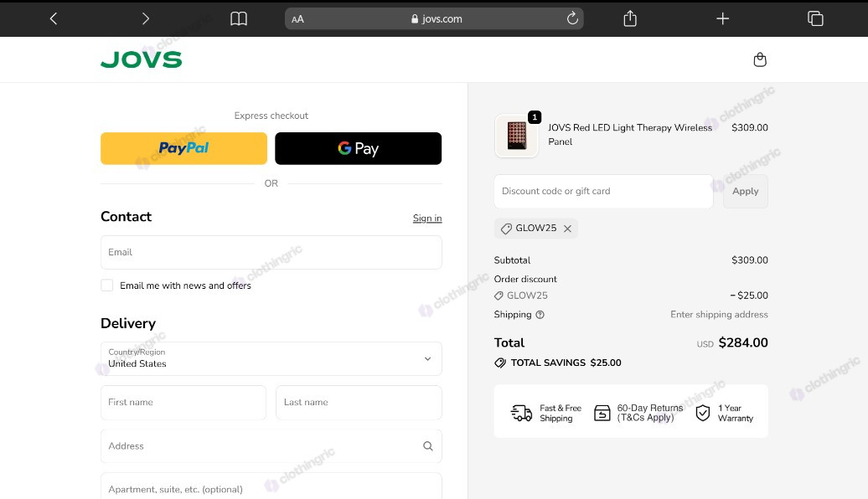Open the Country/Region dropdown
This screenshot has height=499, width=868.
tap(271, 358)
